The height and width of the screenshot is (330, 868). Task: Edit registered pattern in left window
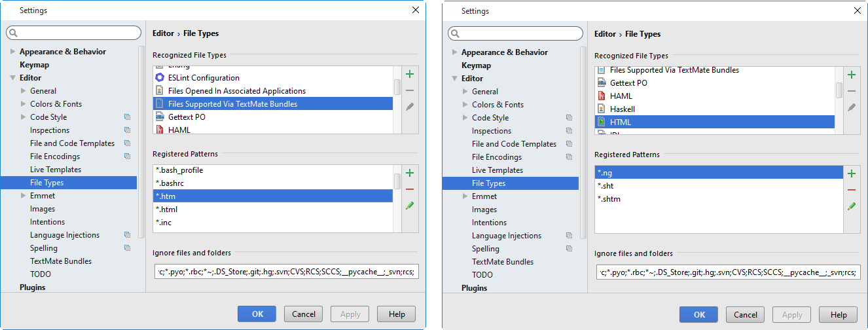[x=410, y=206]
